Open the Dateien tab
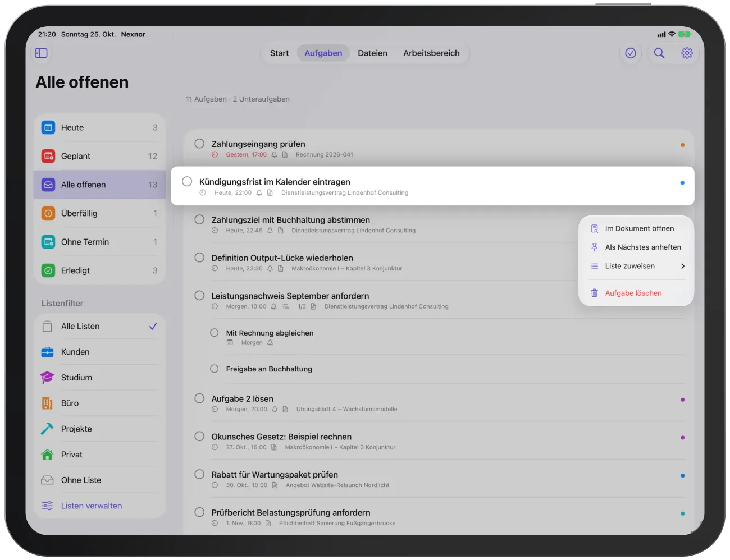 [372, 53]
